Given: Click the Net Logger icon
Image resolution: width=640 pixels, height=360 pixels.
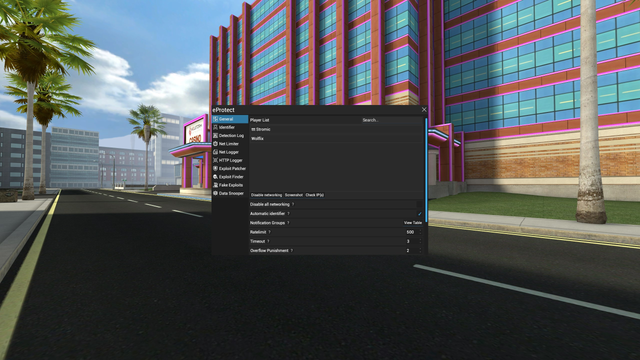Looking at the screenshot, I should [216, 152].
